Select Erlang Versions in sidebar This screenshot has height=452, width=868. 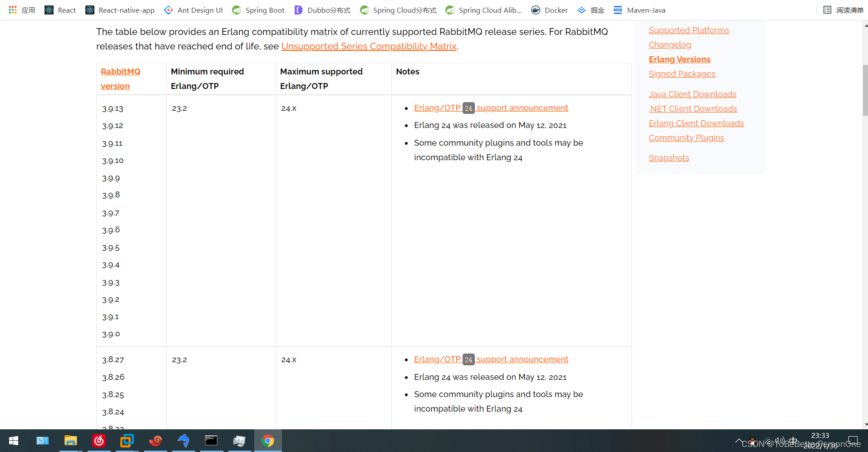(x=679, y=59)
